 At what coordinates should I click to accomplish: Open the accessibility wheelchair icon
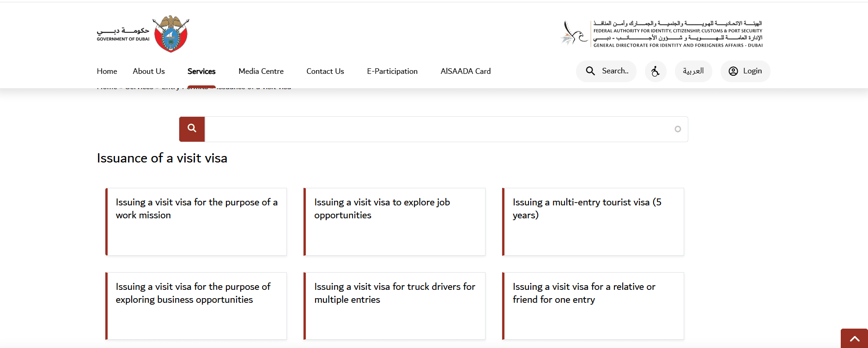655,71
